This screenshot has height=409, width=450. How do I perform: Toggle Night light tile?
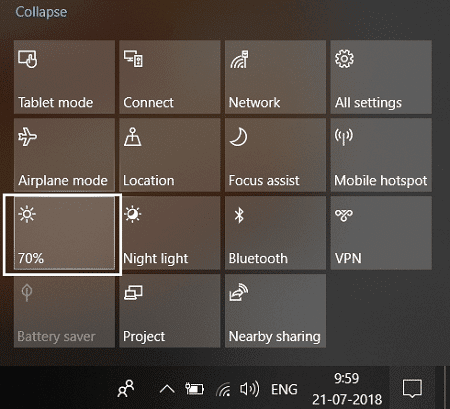click(170, 233)
